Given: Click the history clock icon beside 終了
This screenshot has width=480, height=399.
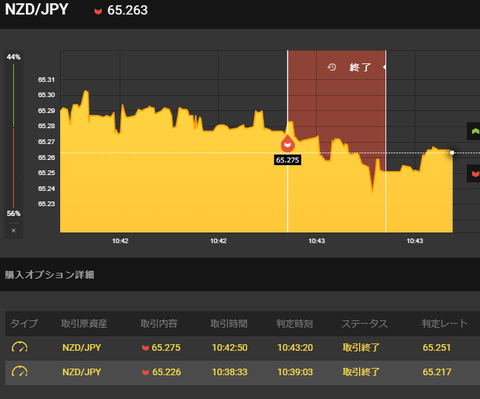Looking at the screenshot, I should tap(332, 67).
